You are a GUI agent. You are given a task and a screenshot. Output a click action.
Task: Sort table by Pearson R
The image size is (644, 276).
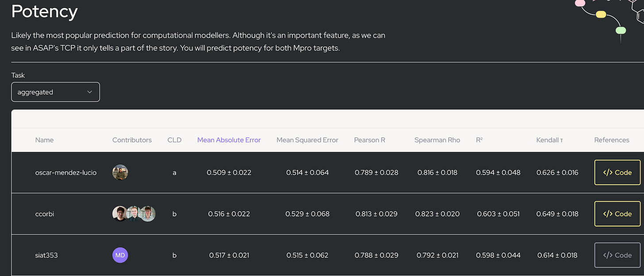pos(369,140)
